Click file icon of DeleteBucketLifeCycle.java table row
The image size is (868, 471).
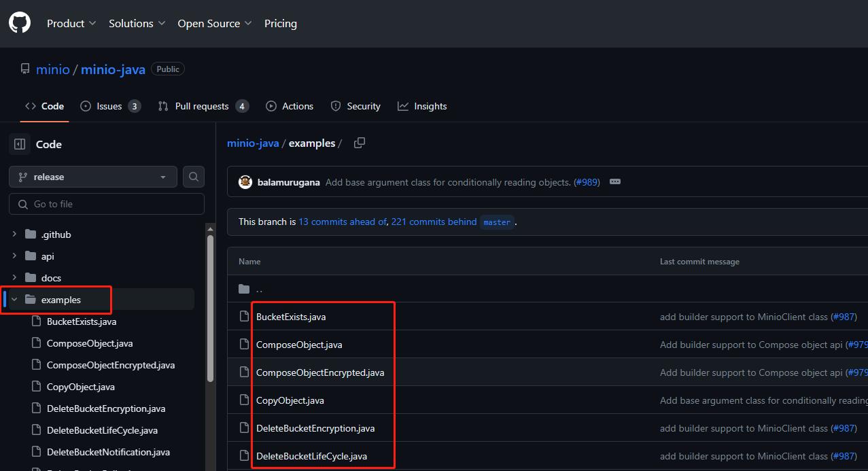pos(244,456)
